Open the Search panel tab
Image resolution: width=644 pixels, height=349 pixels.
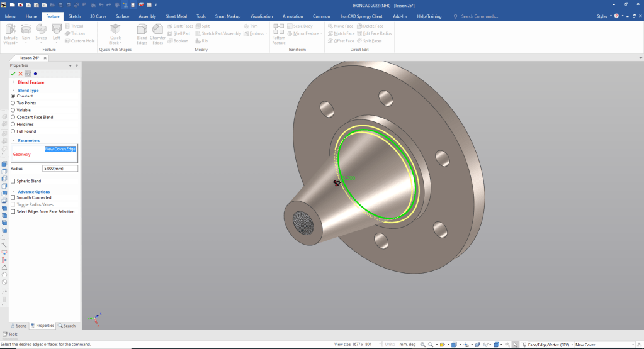tap(67, 326)
